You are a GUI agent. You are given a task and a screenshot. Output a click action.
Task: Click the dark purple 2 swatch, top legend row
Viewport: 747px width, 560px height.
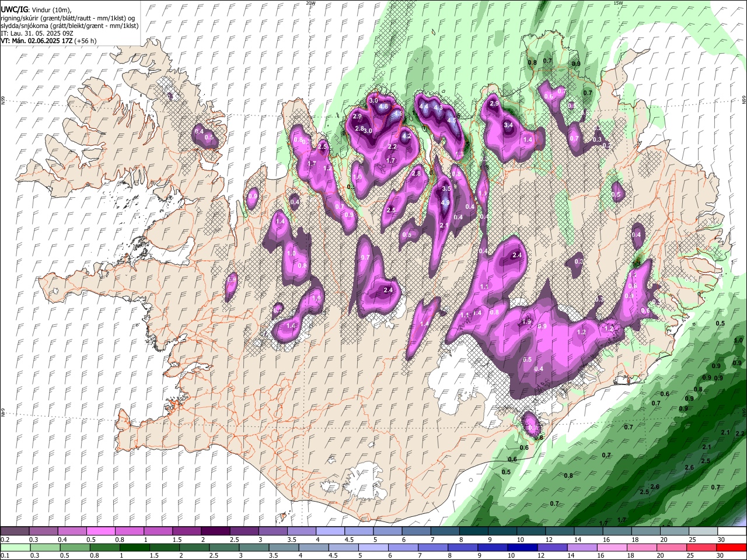[215, 531]
